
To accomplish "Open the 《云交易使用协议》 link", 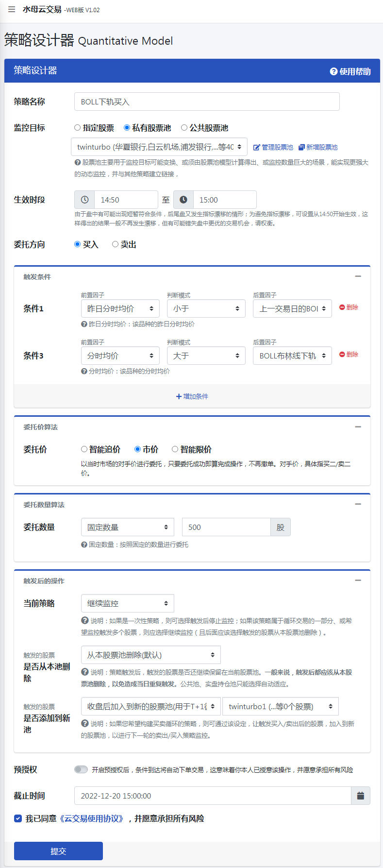I will tap(92, 818).
